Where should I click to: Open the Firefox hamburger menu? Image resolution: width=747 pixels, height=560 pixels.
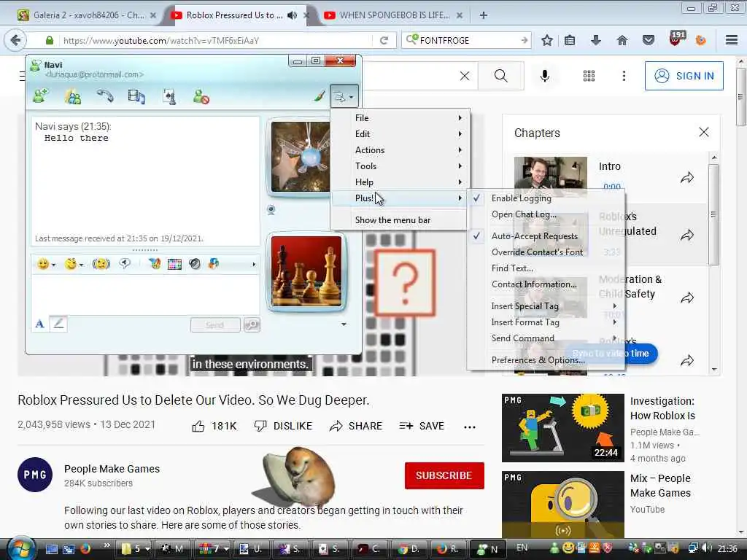(x=732, y=40)
